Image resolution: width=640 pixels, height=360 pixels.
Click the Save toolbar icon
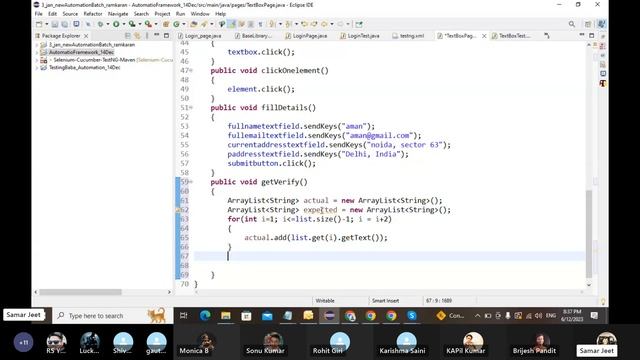pyautogui.click(x=55, y=24)
